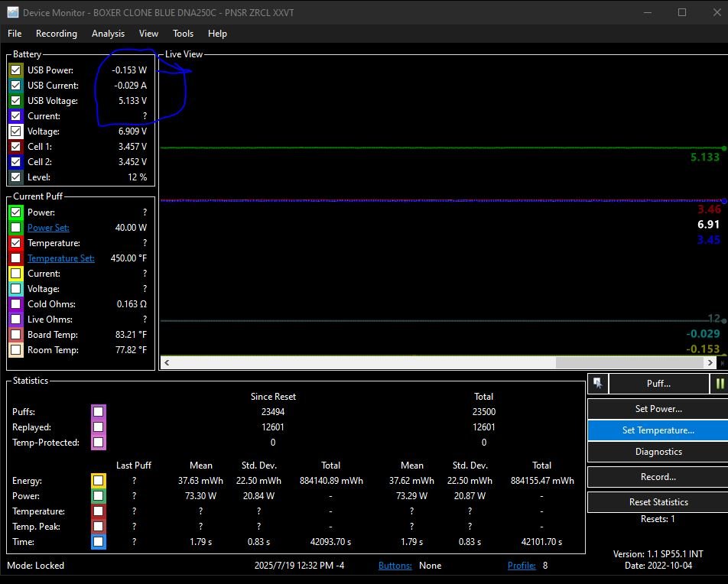The image size is (728, 584).
Task: Enable the Energy statistics checkbox
Action: (98, 481)
